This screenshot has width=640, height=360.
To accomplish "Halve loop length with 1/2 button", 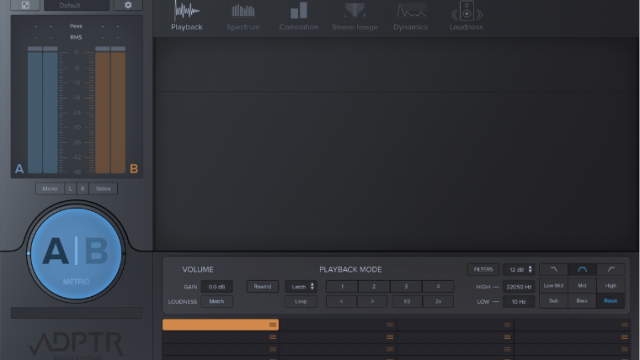I will tap(407, 301).
